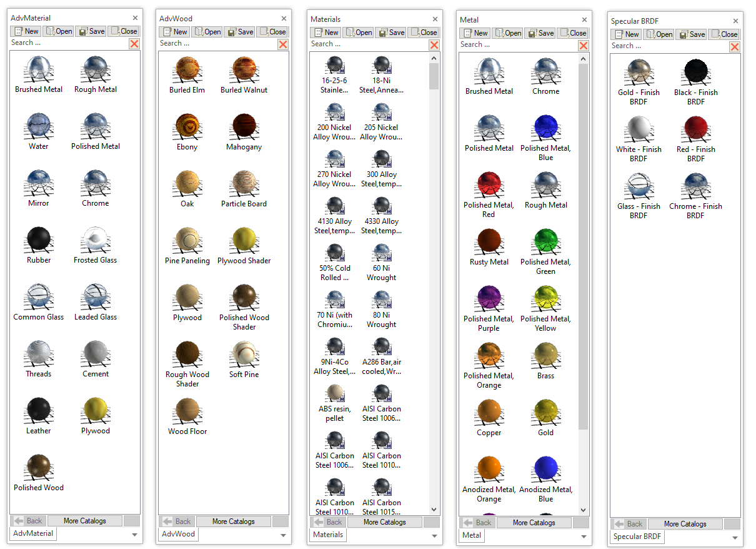Click Open in the AdvWood panel
Image resolution: width=756 pixels, height=549 pixels.
207,31
